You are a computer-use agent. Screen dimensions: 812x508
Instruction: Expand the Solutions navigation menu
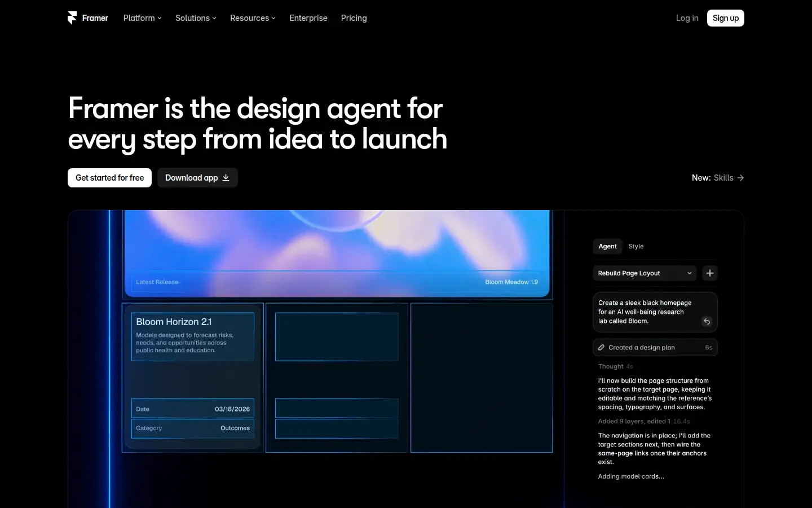point(196,18)
